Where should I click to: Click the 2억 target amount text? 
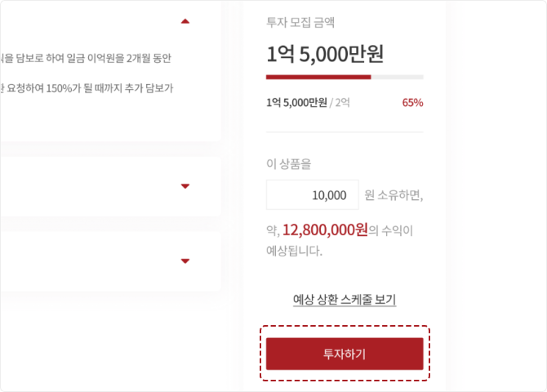[x=341, y=103]
